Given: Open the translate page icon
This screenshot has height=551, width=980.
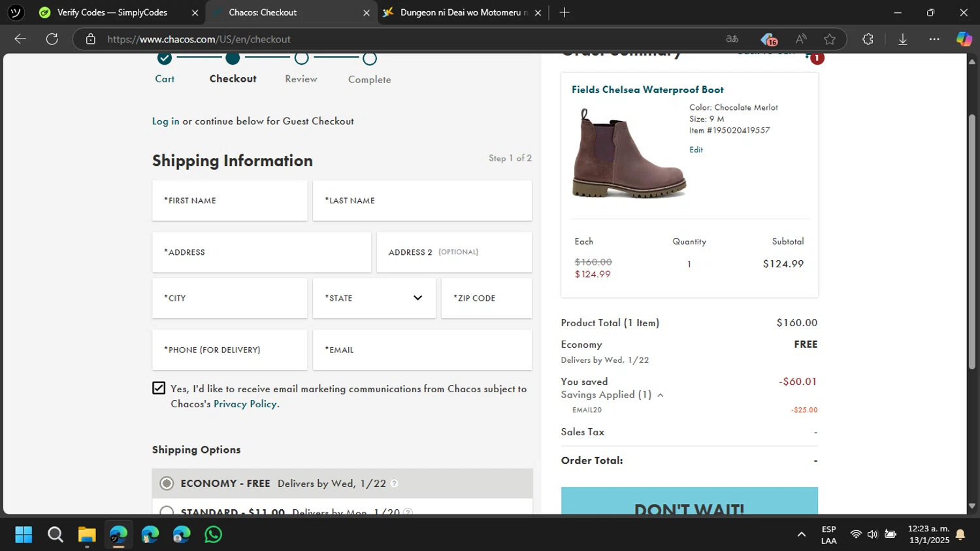Looking at the screenshot, I should (732, 39).
